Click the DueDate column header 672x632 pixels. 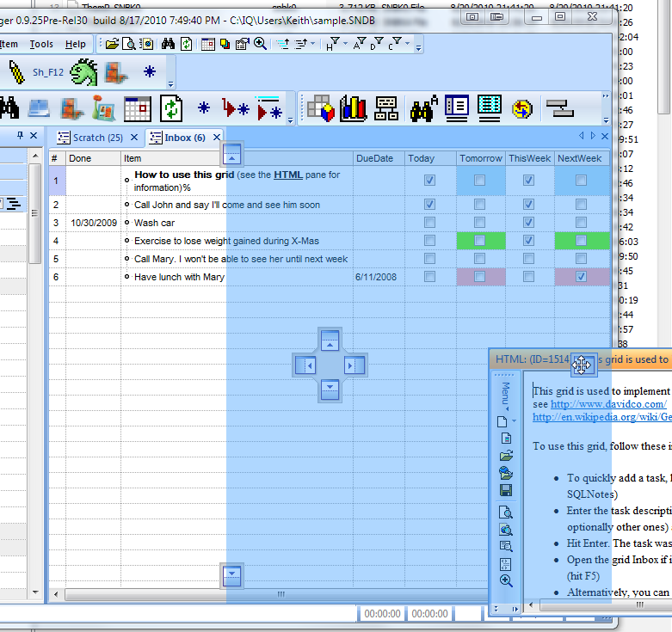point(379,158)
